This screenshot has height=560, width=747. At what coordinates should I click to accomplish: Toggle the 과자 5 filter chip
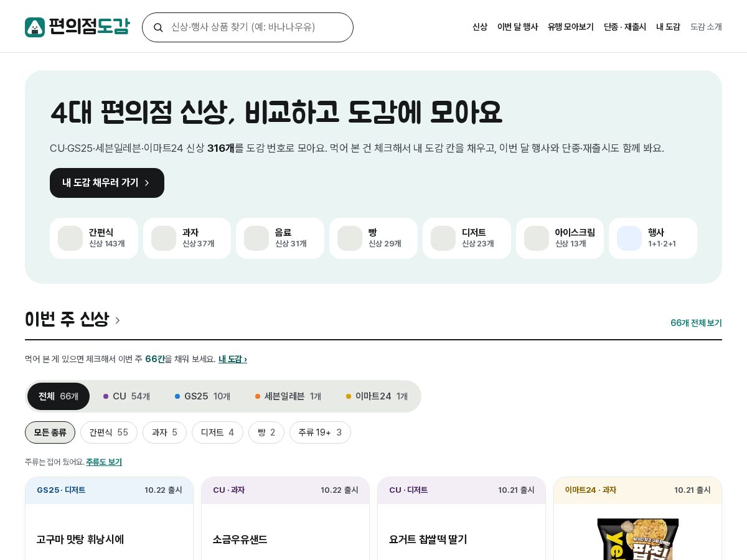[x=164, y=432]
